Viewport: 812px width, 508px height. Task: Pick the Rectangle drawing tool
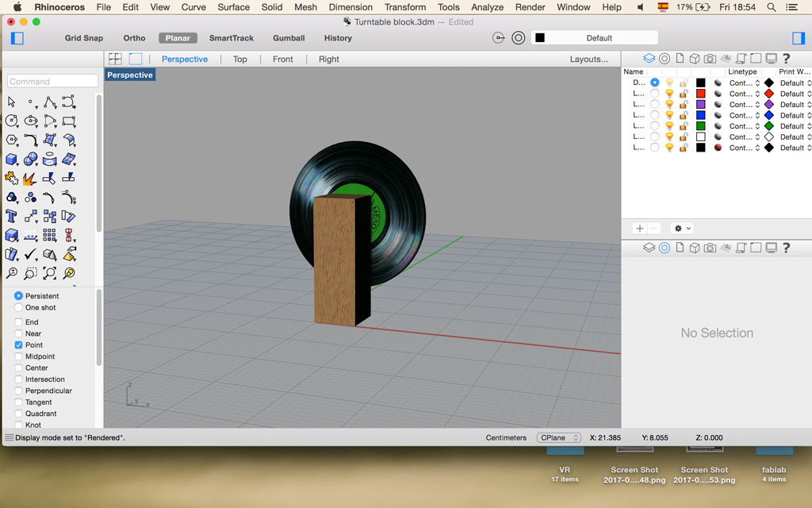pos(68,121)
